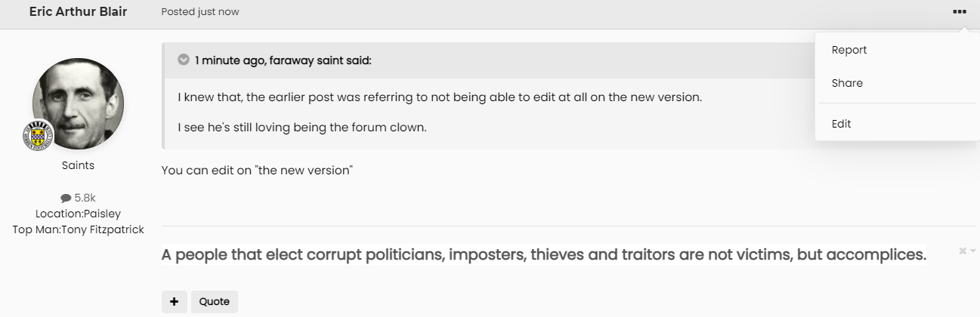
Task: Open the signature options dropdown arrow
Action: tap(973, 251)
